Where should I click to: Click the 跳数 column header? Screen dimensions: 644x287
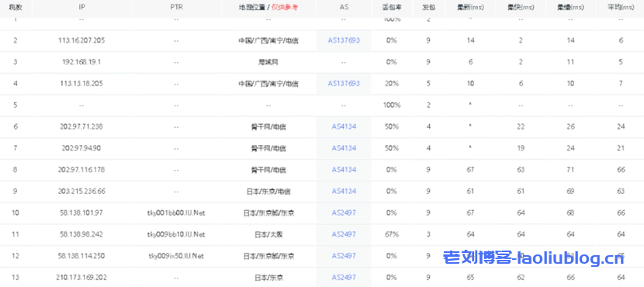coord(16,8)
